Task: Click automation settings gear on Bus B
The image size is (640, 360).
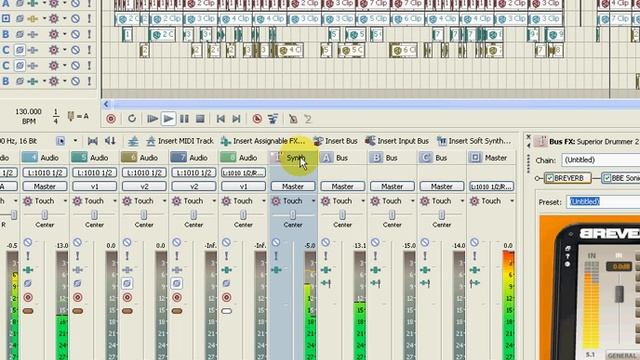Action: [x=375, y=201]
